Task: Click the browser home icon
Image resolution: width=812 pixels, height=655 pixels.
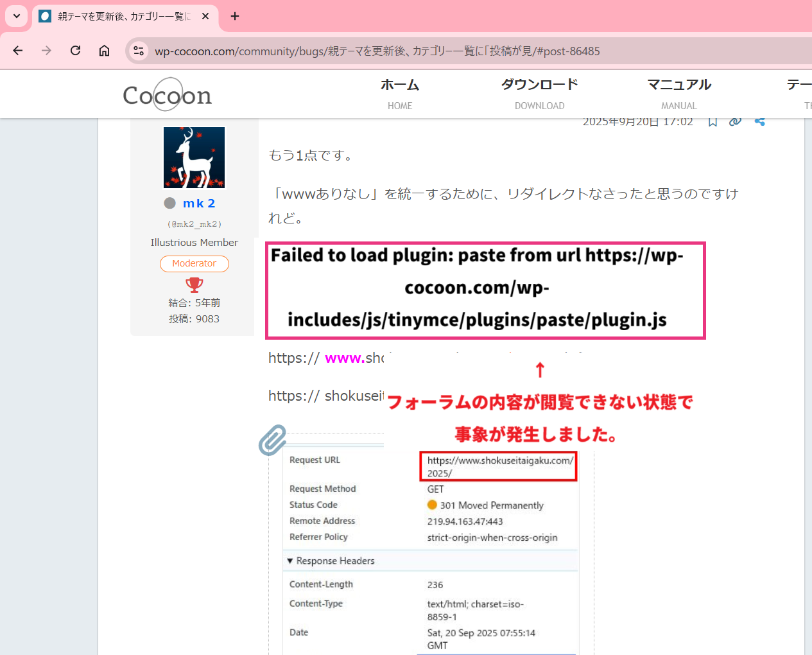Action: pos(104,51)
